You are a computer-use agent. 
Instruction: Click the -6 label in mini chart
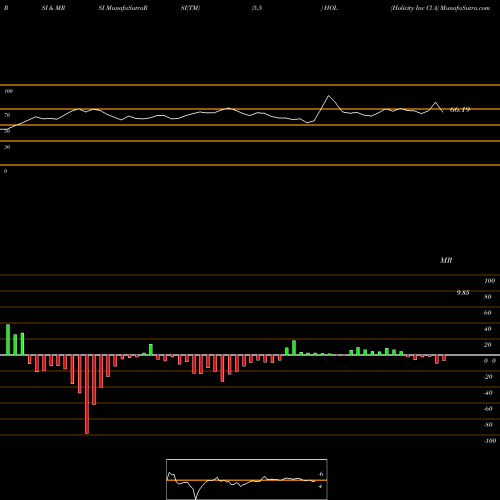(321, 474)
